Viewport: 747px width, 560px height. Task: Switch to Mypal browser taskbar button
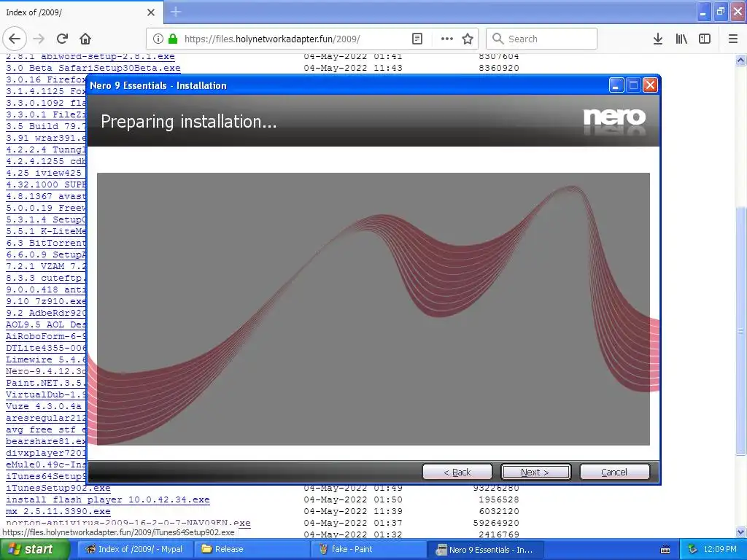134,549
